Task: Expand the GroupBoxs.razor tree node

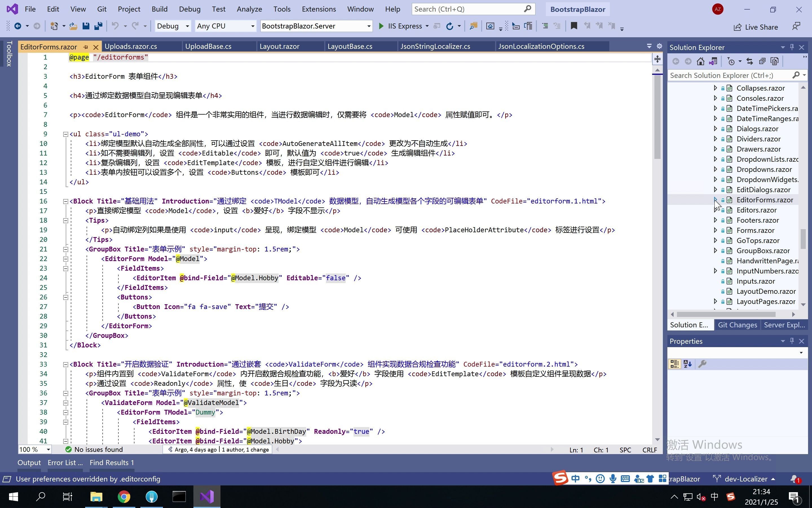Action: pyautogui.click(x=715, y=251)
